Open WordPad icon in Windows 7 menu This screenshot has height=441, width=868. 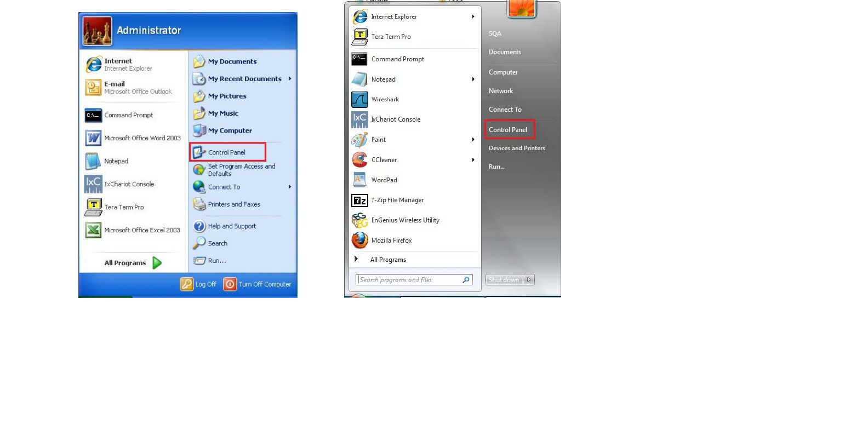[x=359, y=180]
